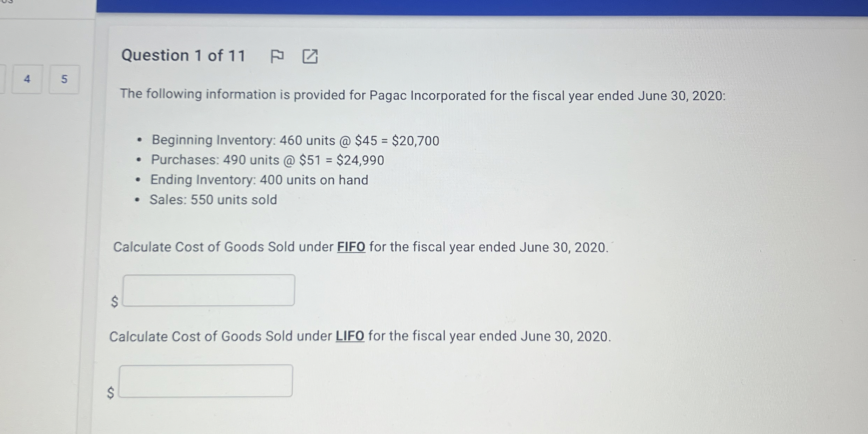Click the underlined LIFO word
The height and width of the screenshot is (434, 868).
[x=350, y=336]
